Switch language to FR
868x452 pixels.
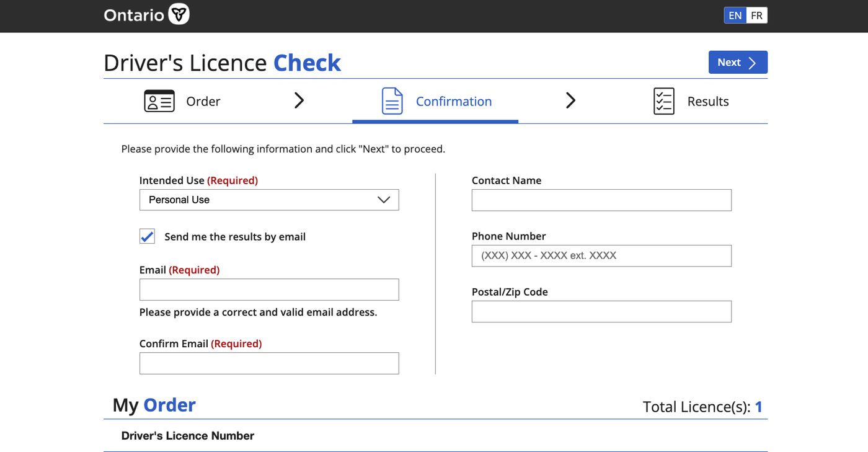click(x=757, y=16)
